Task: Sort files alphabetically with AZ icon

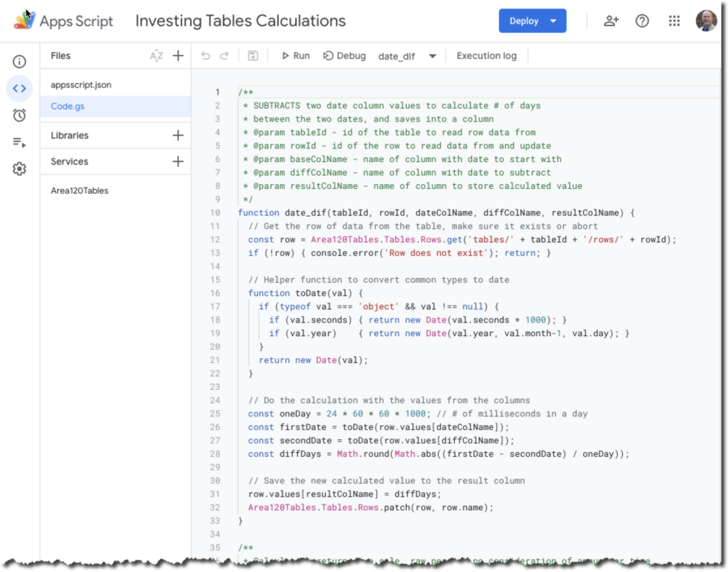Action: (x=156, y=56)
